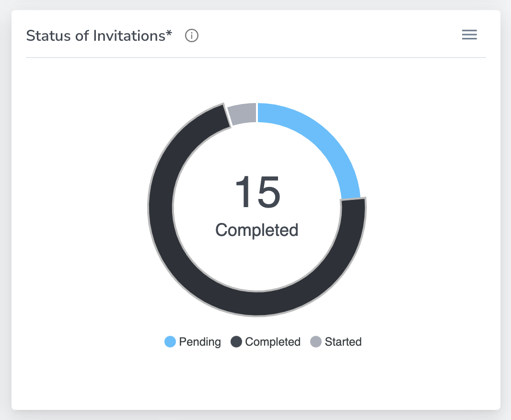Toggle Started series via gray legend dot
Image resolution: width=511 pixels, height=420 pixels.
316,342
